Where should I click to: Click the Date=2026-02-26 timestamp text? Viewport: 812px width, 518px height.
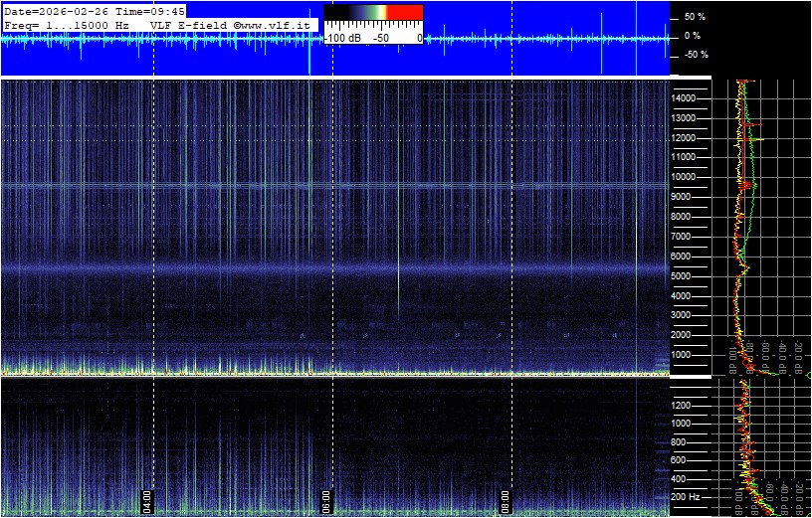click(x=59, y=11)
